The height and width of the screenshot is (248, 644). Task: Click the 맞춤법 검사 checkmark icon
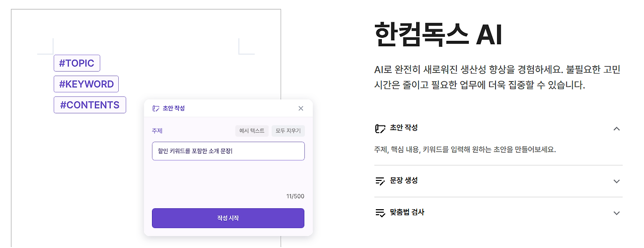380,213
